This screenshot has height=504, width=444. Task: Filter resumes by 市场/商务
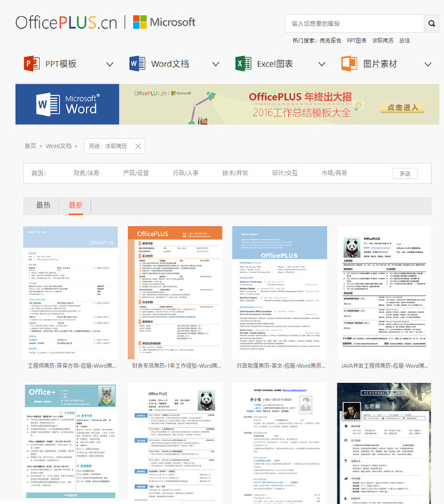(x=335, y=173)
